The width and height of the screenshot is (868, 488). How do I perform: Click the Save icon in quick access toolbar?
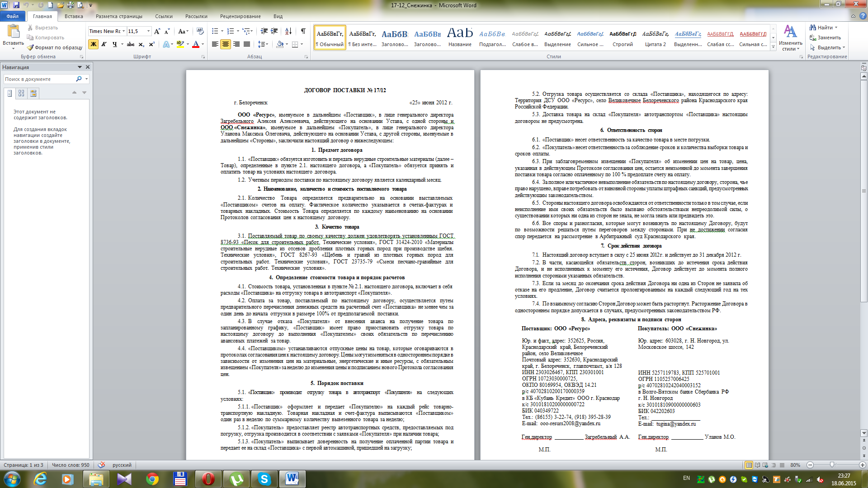tap(16, 5)
